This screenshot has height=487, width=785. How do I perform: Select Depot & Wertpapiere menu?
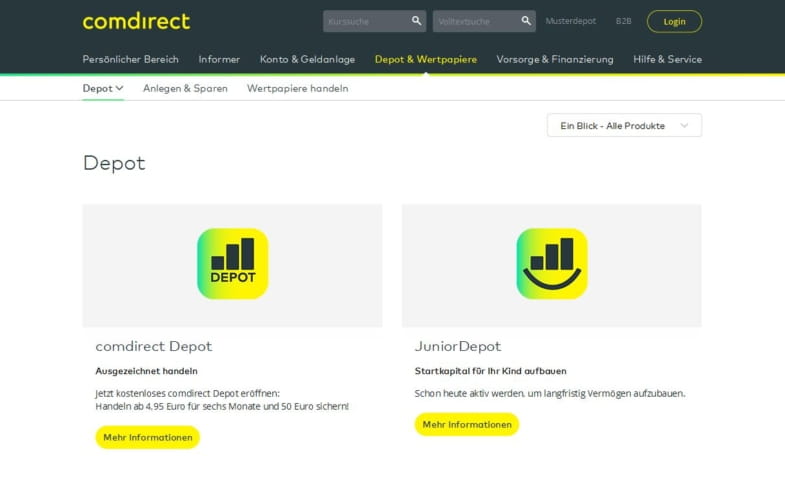(x=426, y=59)
